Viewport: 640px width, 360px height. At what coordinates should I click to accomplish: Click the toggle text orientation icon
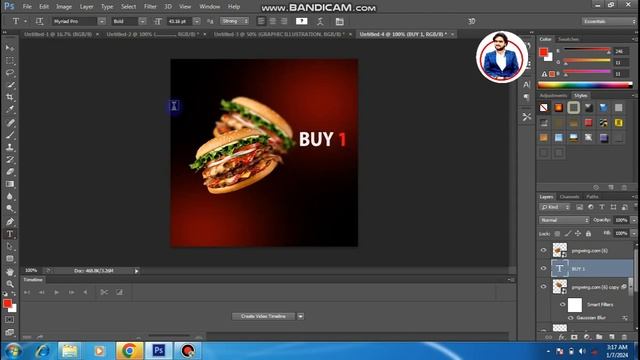click(39, 21)
